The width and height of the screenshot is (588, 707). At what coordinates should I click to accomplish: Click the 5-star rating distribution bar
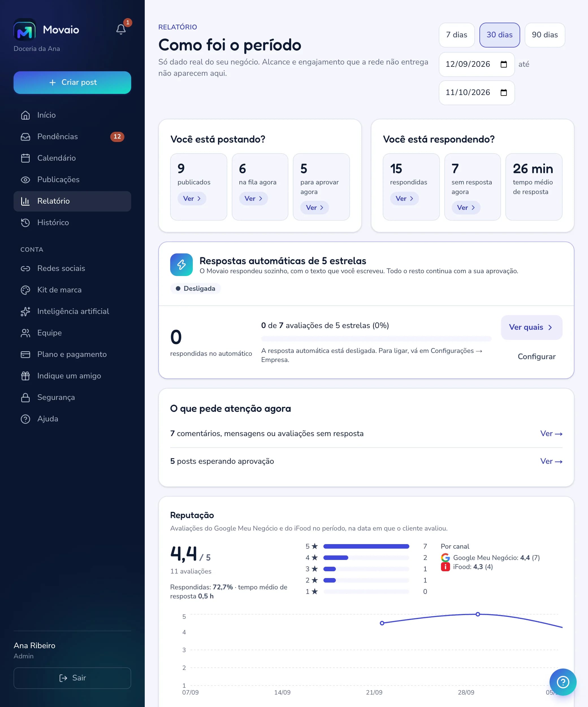[x=366, y=546]
